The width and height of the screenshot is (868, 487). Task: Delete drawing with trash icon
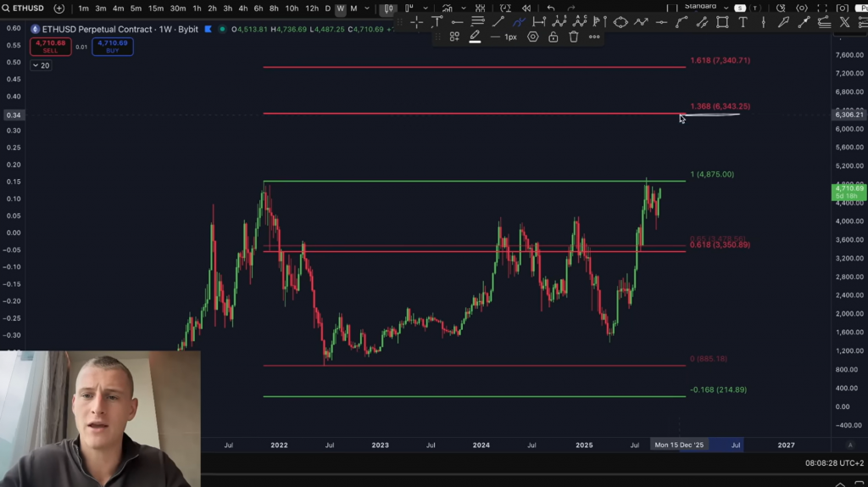pyautogui.click(x=574, y=37)
